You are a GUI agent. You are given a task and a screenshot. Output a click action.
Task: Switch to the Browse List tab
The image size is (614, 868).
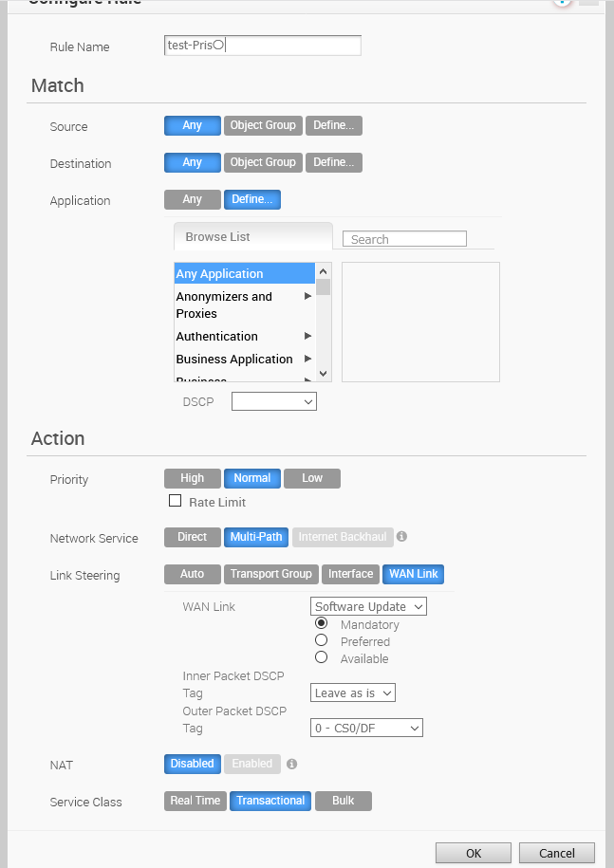click(253, 237)
